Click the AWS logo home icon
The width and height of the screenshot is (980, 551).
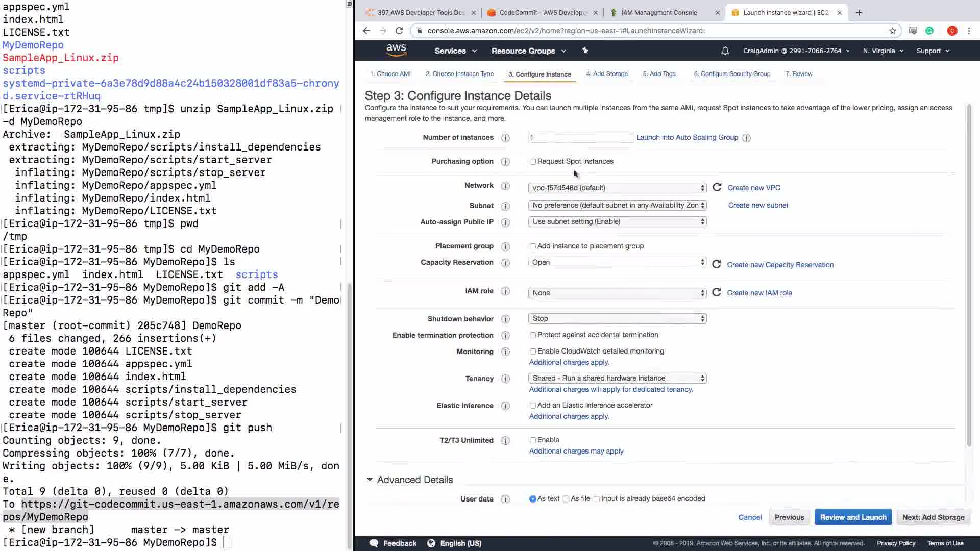coord(396,50)
